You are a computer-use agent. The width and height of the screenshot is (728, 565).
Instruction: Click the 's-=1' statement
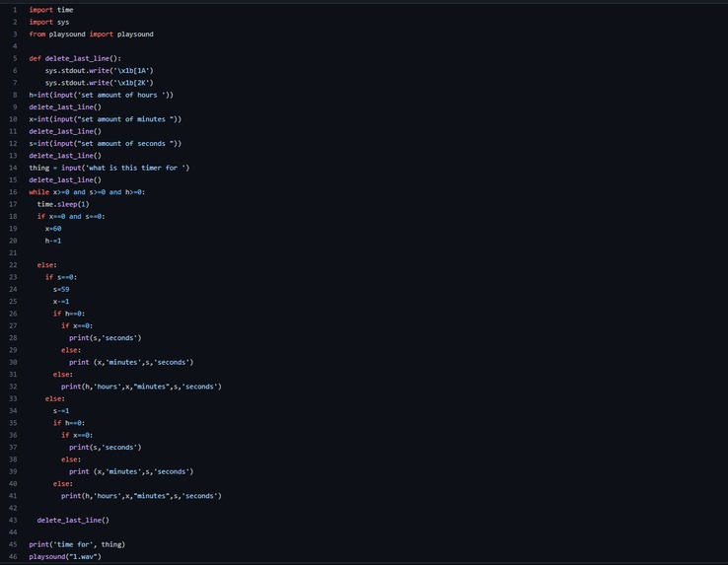61,411
